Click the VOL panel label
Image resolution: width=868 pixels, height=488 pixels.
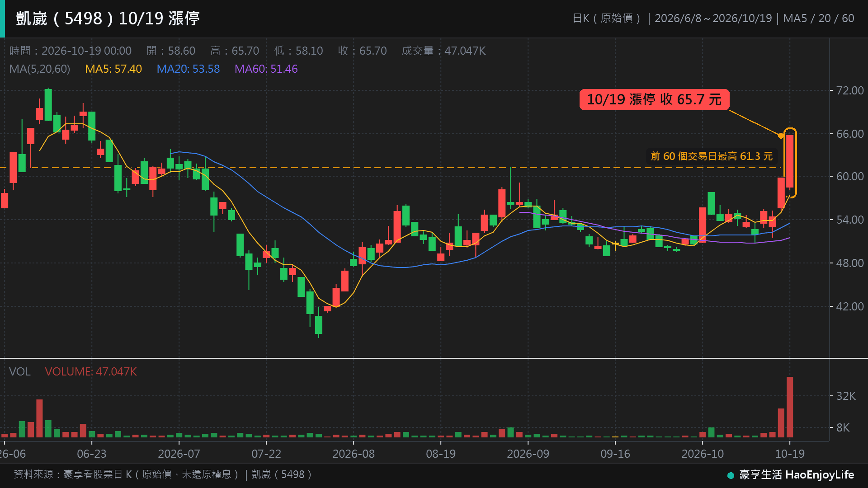click(20, 371)
